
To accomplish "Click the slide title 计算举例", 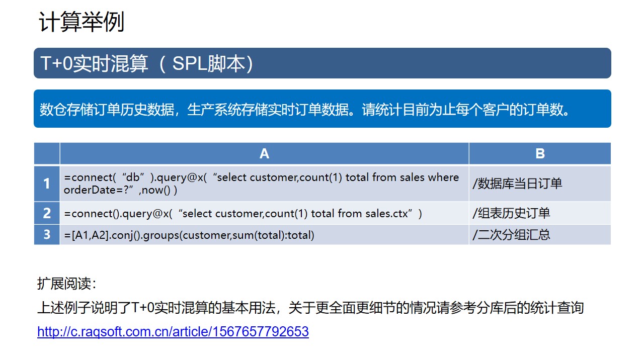I will coord(82,23).
